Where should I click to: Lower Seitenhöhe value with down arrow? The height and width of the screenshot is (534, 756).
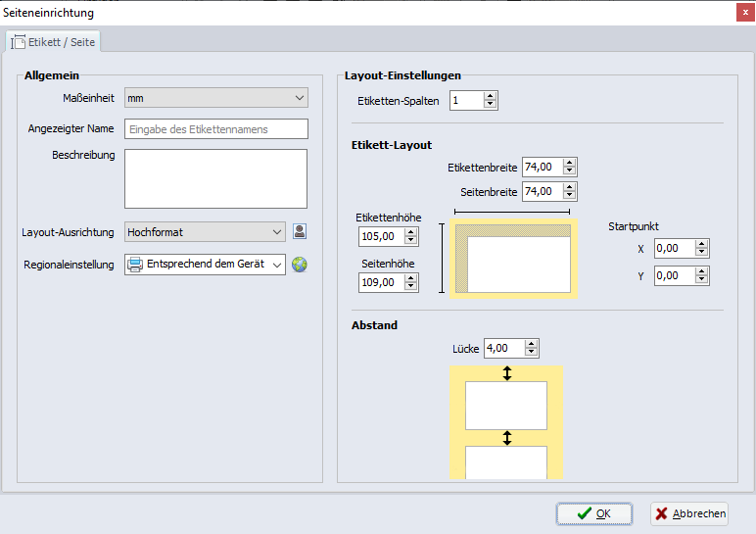coord(411,286)
